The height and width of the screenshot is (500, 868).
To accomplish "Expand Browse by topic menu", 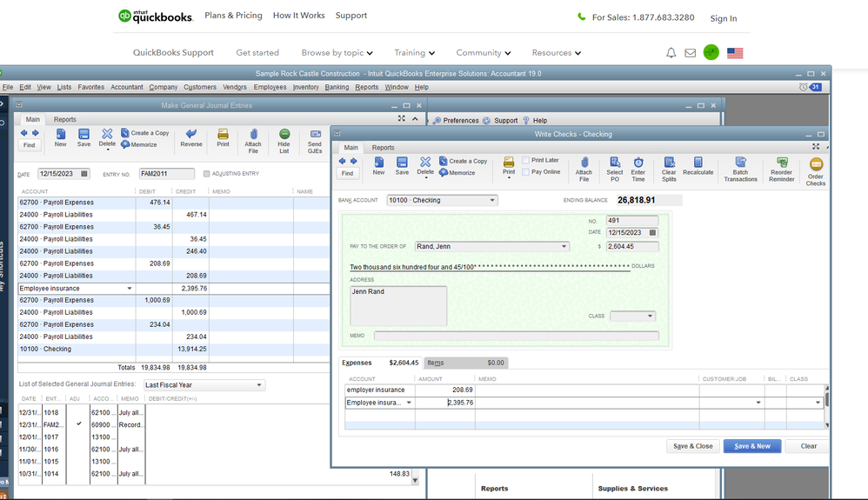I will pyautogui.click(x=337, y=53).
